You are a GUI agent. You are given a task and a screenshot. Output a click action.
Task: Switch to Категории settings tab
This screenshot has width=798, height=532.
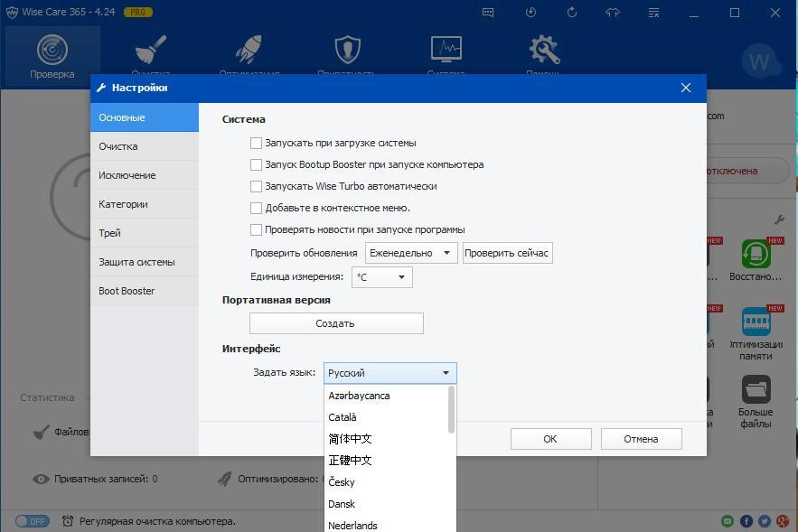tap(145, 204)
